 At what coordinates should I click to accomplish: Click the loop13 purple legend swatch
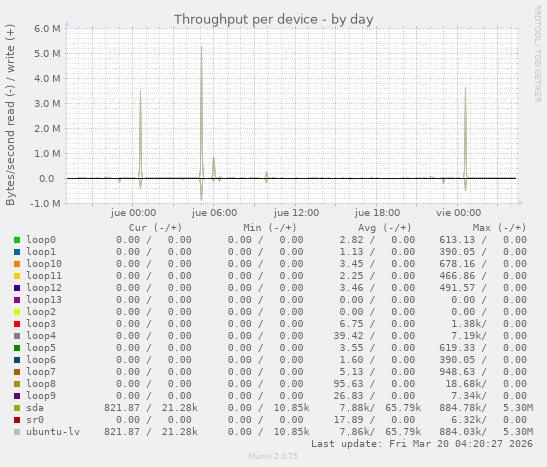tap(17, 300)
